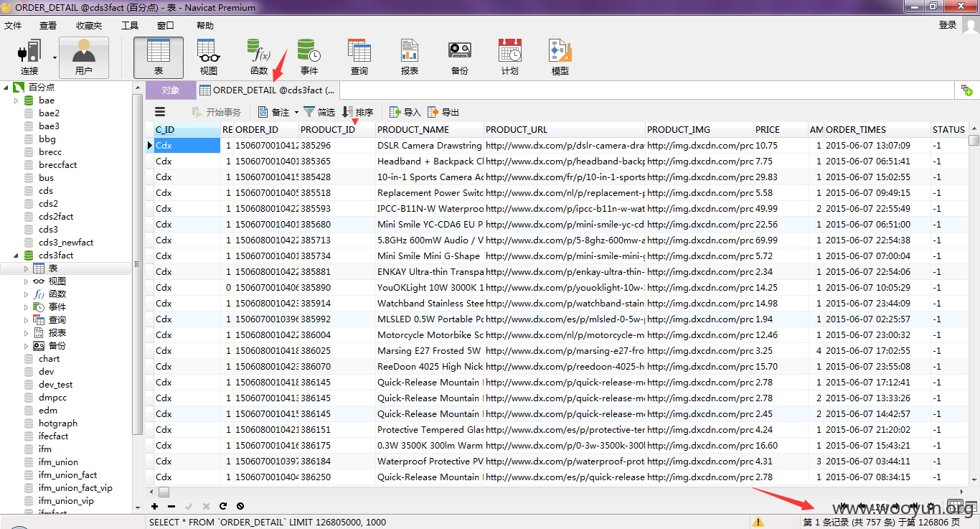Viewport: 980px width, 529px height.
Task: Expand the 视图 node in tree
Action: tap(26, 281)
